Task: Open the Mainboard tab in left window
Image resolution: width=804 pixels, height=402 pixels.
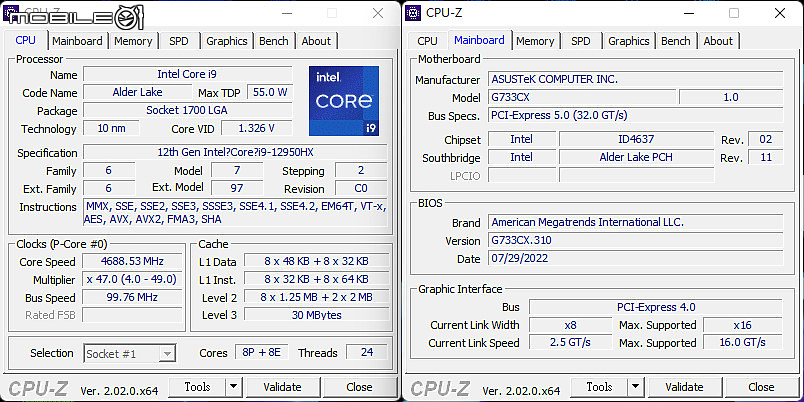Action: (x=77, y=41)
